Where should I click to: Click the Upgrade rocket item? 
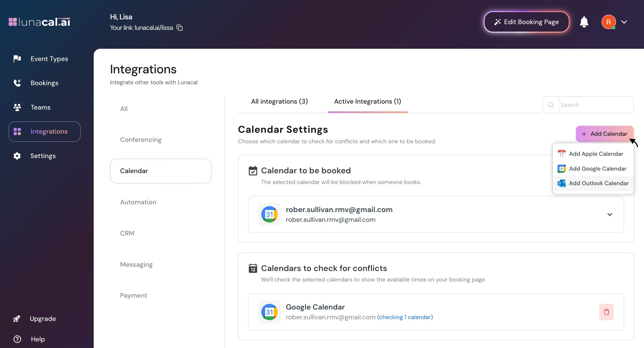[43, 318]
